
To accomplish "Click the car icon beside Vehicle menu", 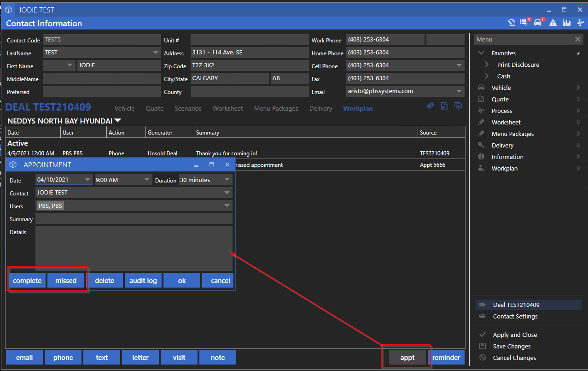I will tap(481, 88).
